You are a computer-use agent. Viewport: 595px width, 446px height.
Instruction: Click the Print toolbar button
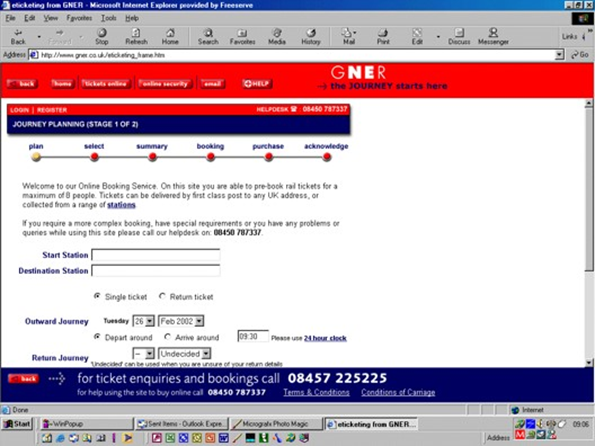[383, 36]
